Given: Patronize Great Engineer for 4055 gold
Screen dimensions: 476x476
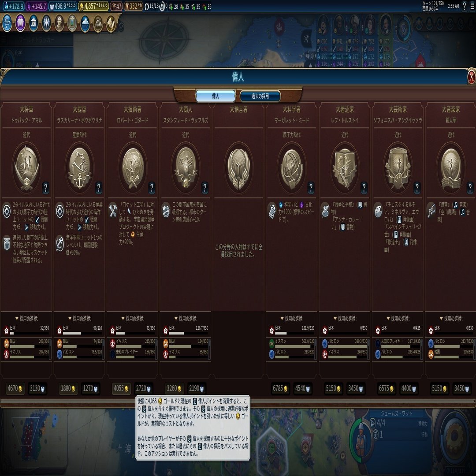Looking at the screenshot, I should click(121, 388).
